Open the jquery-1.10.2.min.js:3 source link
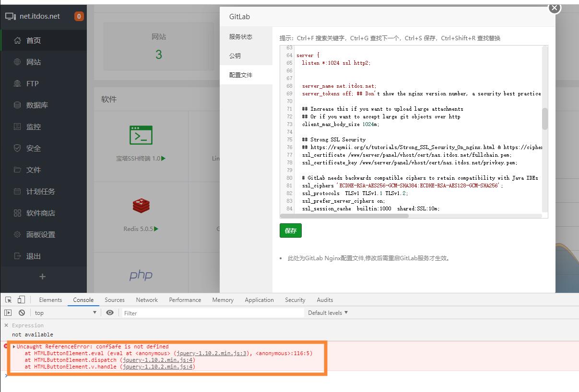 (211, 353)
